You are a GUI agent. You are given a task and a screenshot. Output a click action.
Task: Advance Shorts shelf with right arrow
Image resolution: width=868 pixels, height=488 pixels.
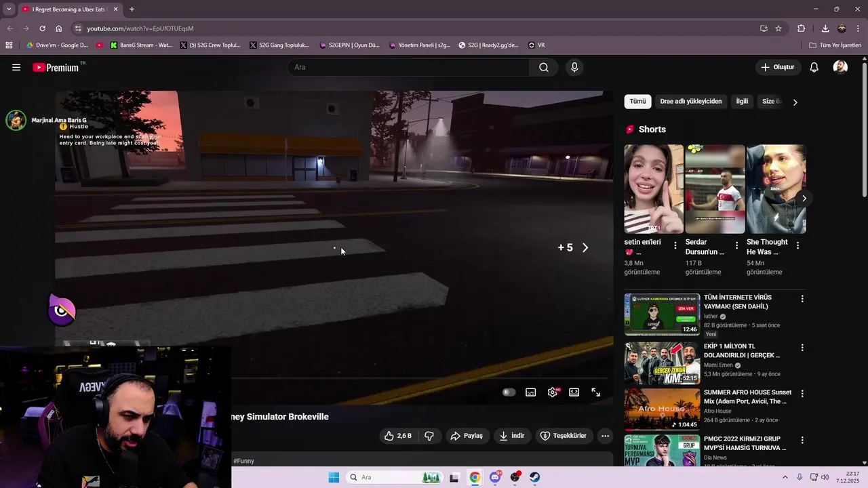[x=804, y=198]
